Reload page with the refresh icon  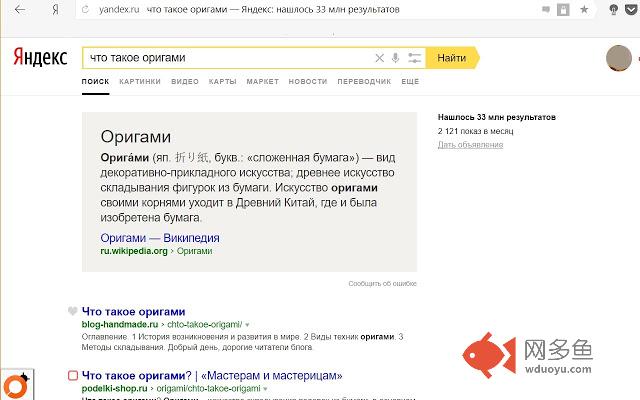85,9
